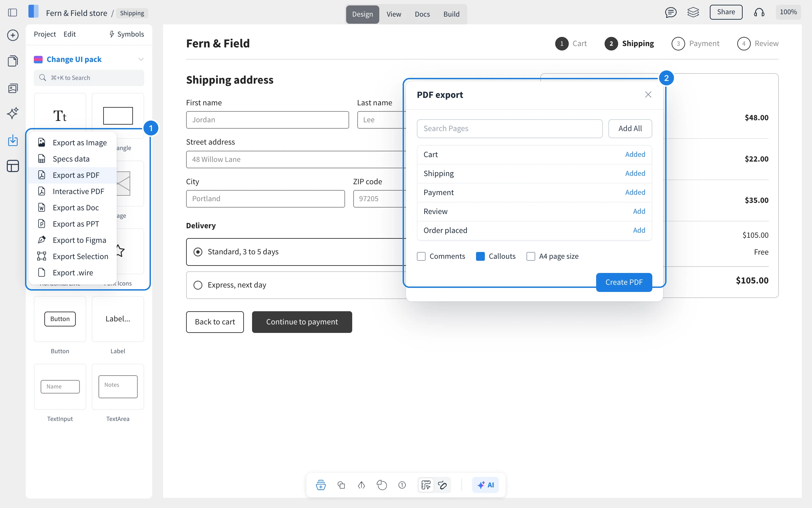This screenshot has height=508, width=812.
Task: Choose Export to Figma menu entry
Action: (72, 240)
